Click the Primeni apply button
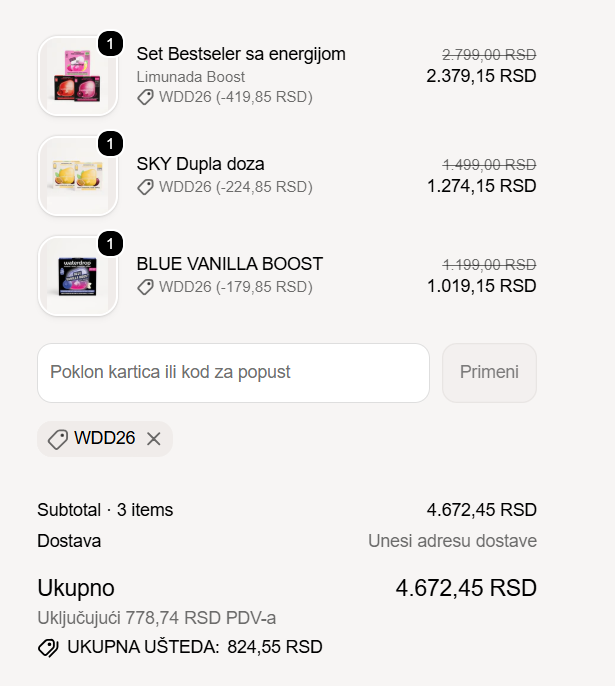 click(x=489, y=373)
